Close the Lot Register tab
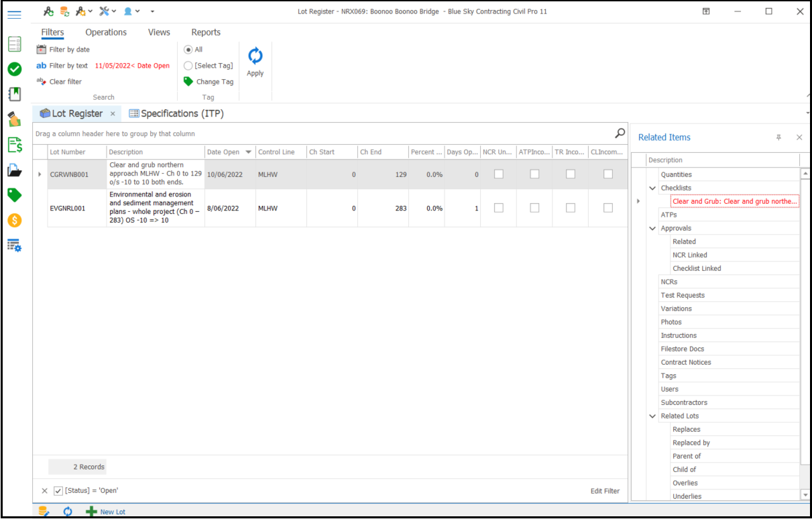The width and height of the screenshot is (812, 519). (x=113, y=114)
